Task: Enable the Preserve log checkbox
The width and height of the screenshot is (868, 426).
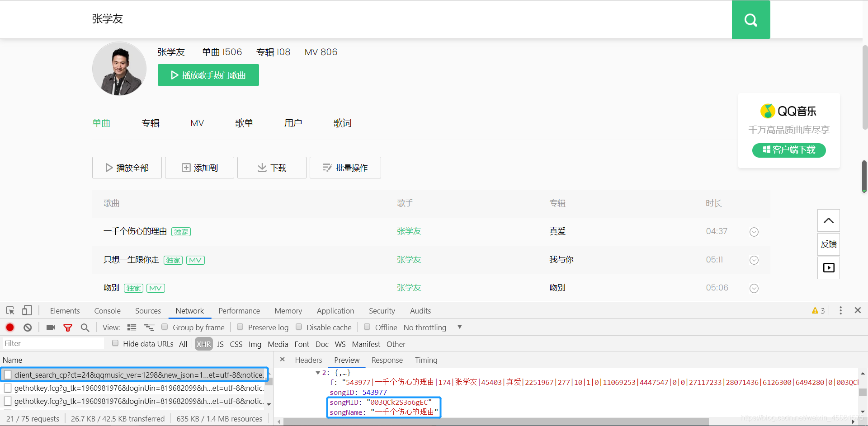Action: click(240, 327)
